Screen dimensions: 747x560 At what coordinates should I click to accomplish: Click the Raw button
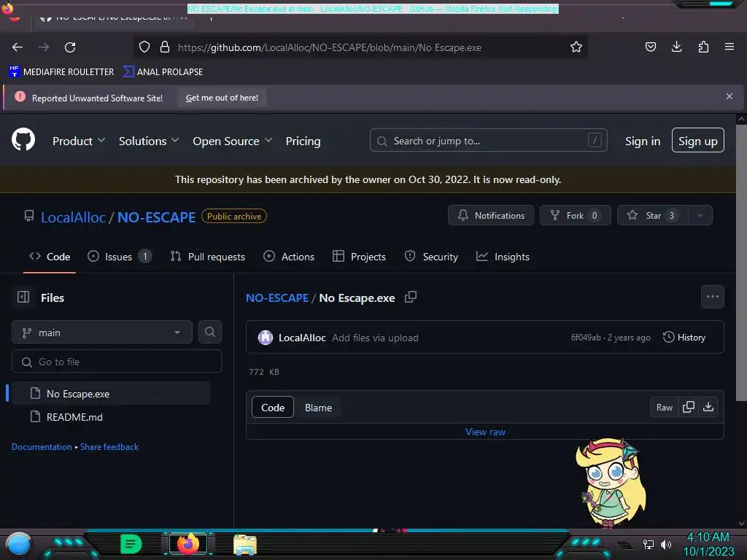click(x=664, y=407)
